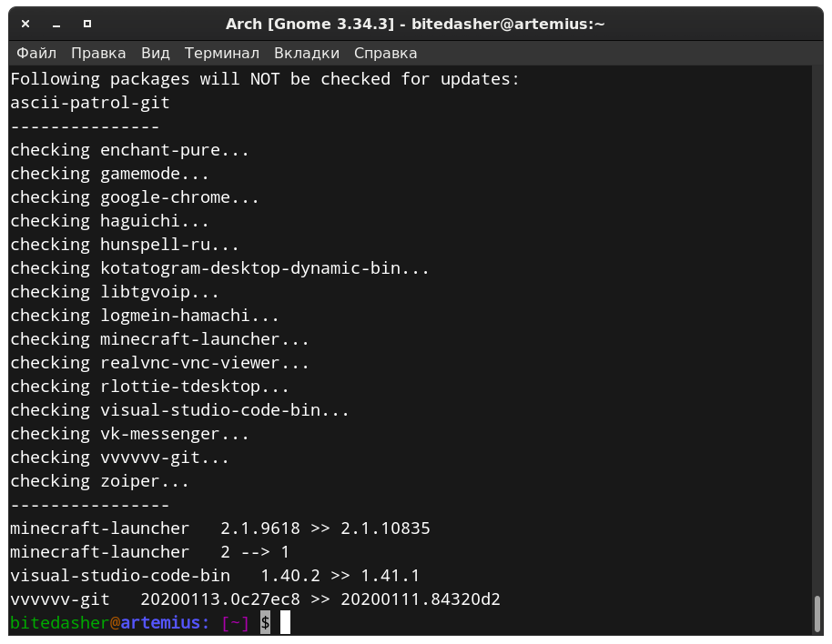Click version number '2.1.10835'
Image resolution: width=832 pixels, height=644 pixels.
(385, 528)
